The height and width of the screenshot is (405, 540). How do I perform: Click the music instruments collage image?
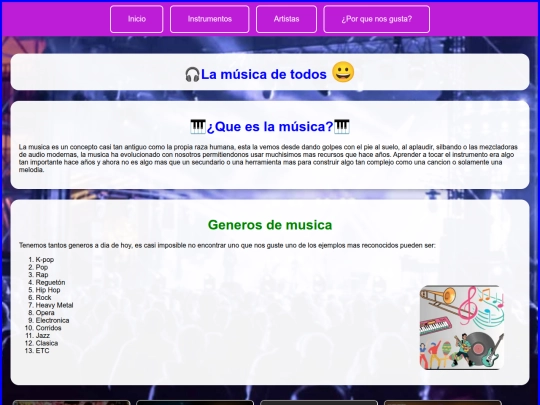pyautogui.click(x=462, y=328)
